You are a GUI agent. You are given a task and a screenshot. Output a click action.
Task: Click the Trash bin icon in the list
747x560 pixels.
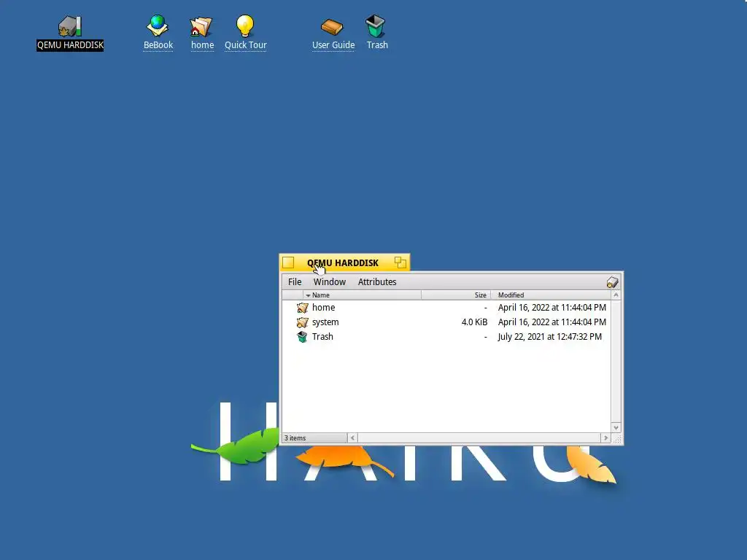(302, 337)
